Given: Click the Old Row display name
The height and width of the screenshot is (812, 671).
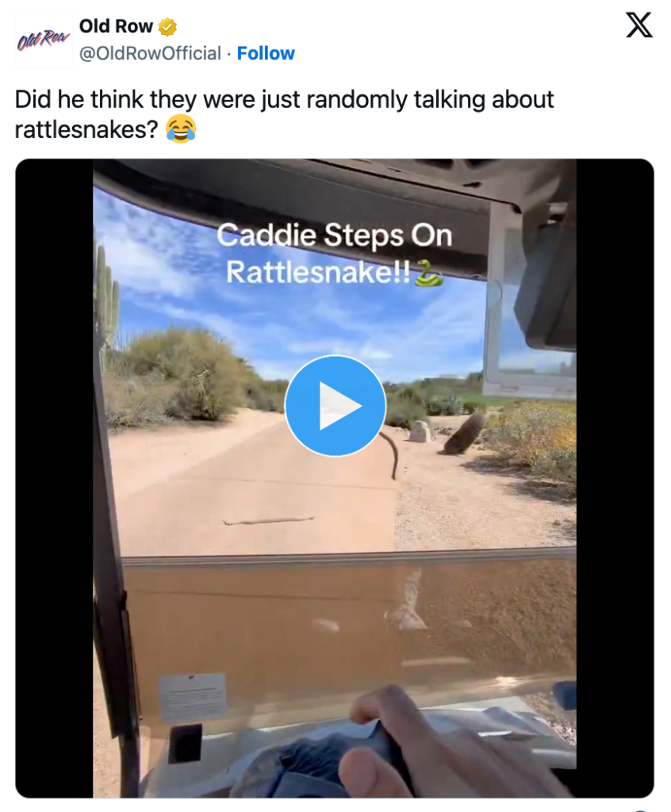Looking at the screenshot, I should click(116, 26).
